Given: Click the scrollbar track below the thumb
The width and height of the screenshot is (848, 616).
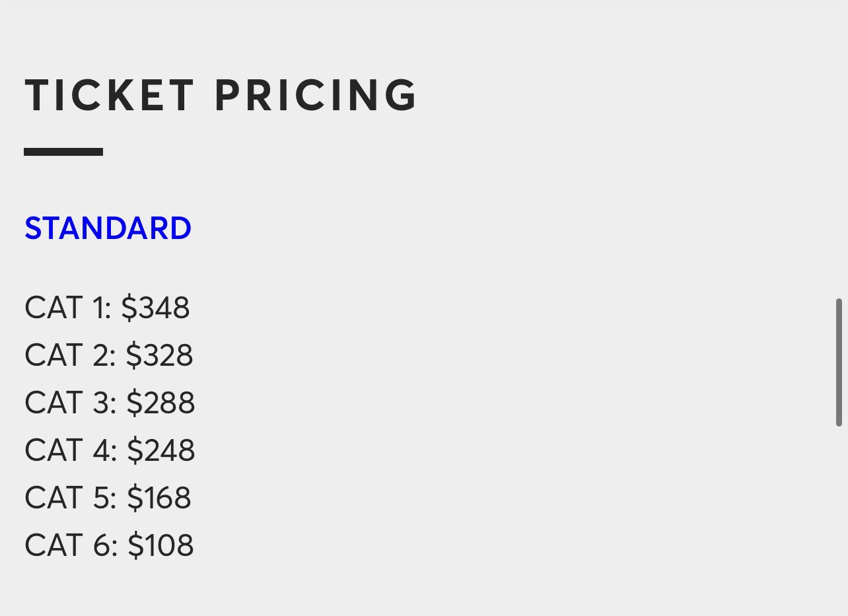Looking at the screenshot, I should click(839, 522).
